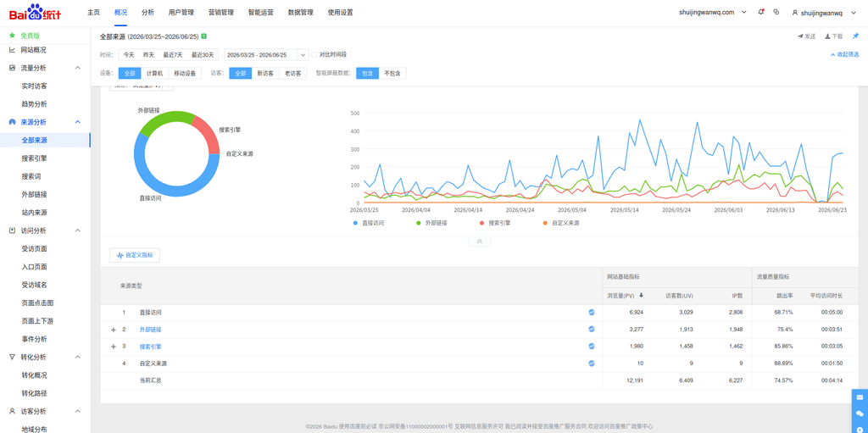Click the icon right of notification bell

point(776,12)
